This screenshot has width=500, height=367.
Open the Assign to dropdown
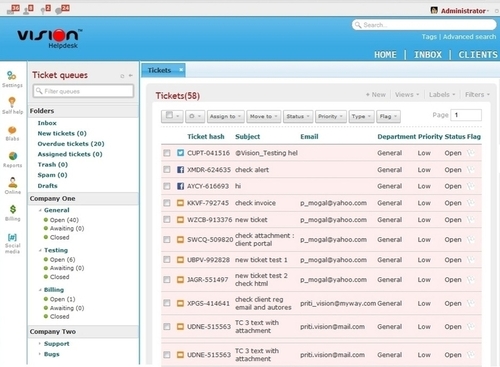(x=226, y=116)
